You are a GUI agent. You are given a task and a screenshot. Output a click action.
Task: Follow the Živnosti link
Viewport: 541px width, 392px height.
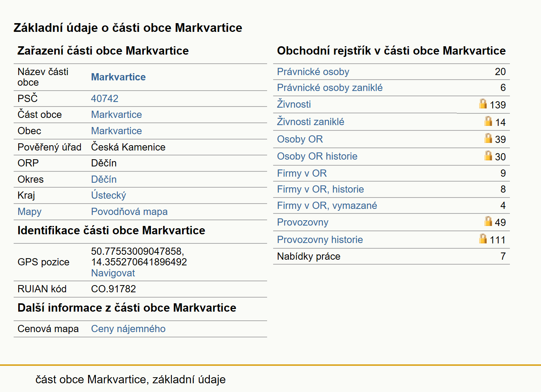[x=294, y=104]
